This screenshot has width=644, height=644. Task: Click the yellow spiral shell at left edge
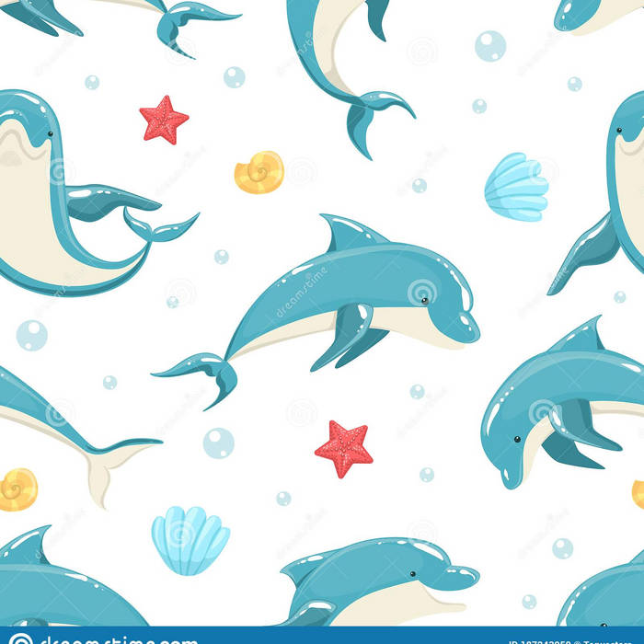click(x=17, y=489)
